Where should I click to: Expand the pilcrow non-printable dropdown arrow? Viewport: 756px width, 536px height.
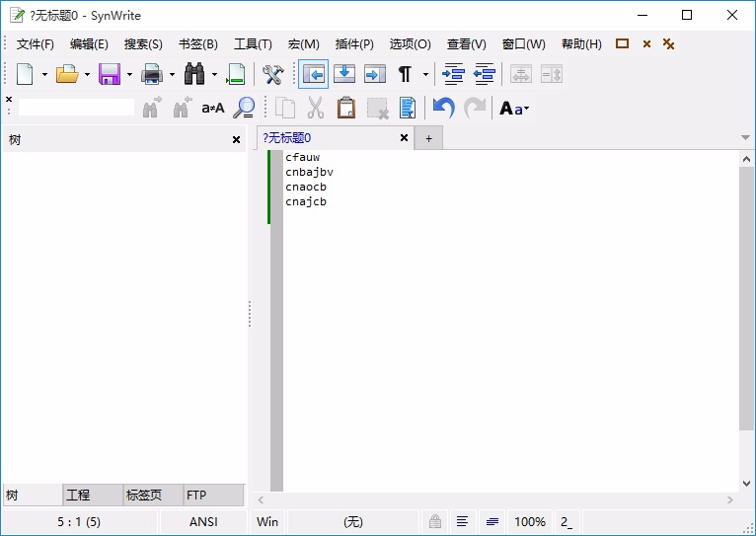tap(425, 74)
